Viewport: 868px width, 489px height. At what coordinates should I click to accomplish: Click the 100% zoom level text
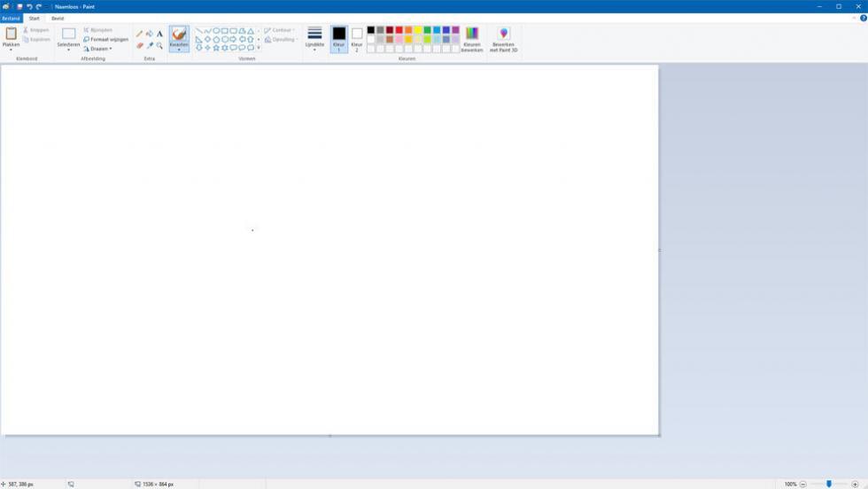(790, 484)
